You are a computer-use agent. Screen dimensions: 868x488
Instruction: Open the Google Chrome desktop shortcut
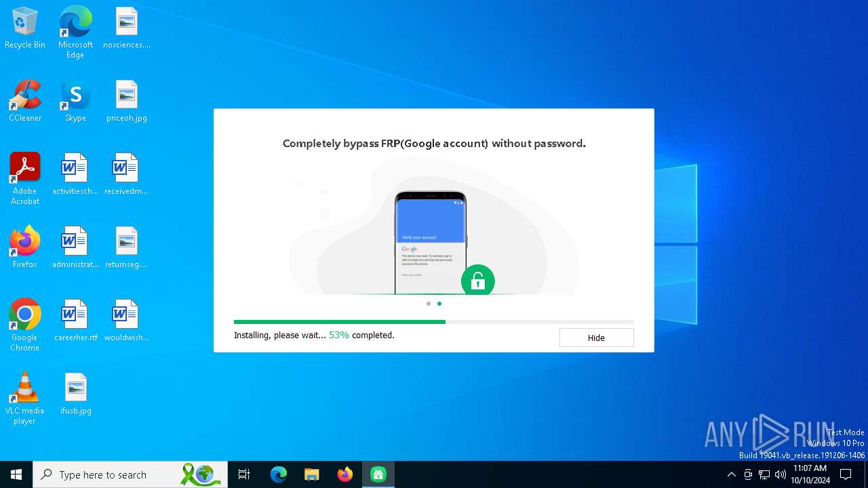25,325
